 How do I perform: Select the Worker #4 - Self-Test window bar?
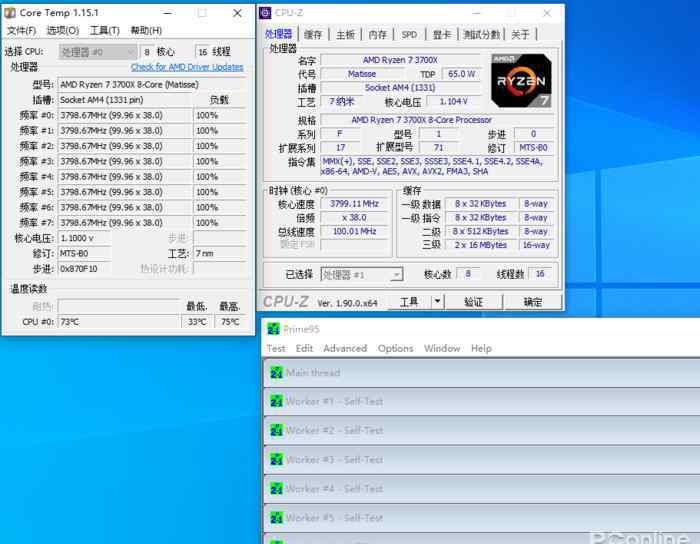click(x=482, y=489)
